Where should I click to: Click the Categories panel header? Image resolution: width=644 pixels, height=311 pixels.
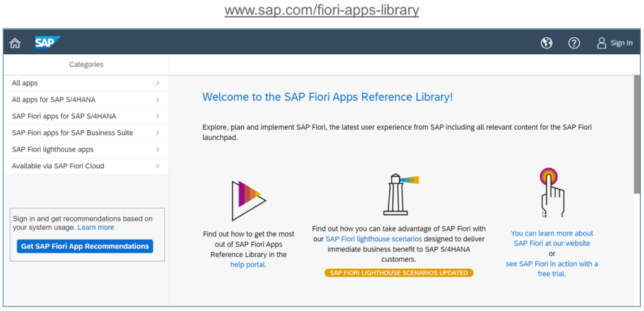pyautogui.click(x=86, y=65)
